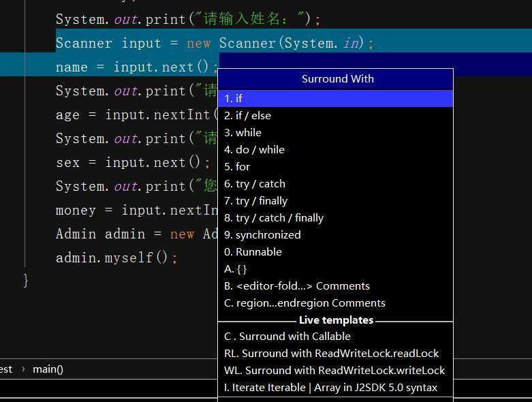Click the "money = input.nextIn" code line
Image resolution: width=532 pixels, height=402 pixels.
[136, 210]
